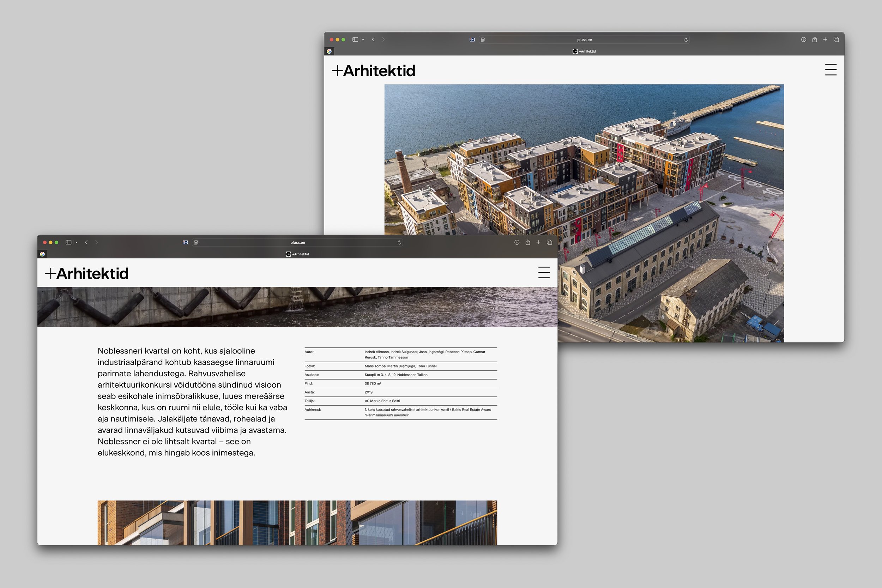Expand the sidebar dropdown arrow in back window
Screen dimensions: 882x588
(363, 40)
